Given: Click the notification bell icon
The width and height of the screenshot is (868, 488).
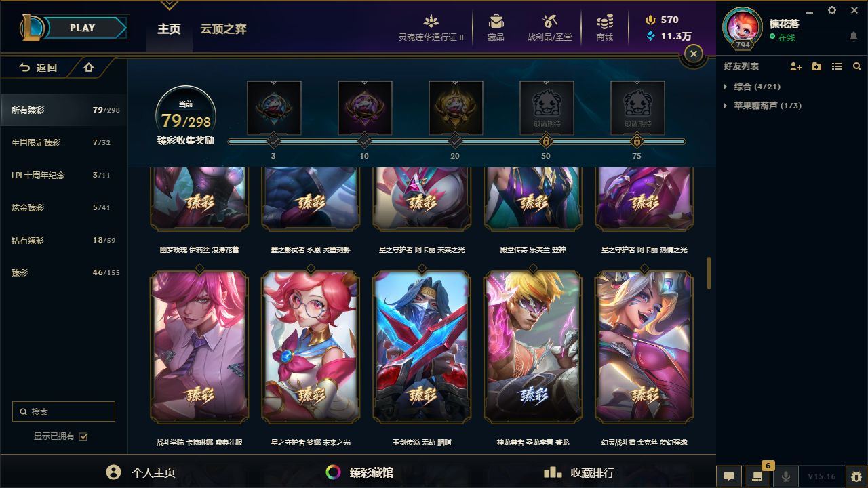Looking at the screenshot, I should coord(854,37).
